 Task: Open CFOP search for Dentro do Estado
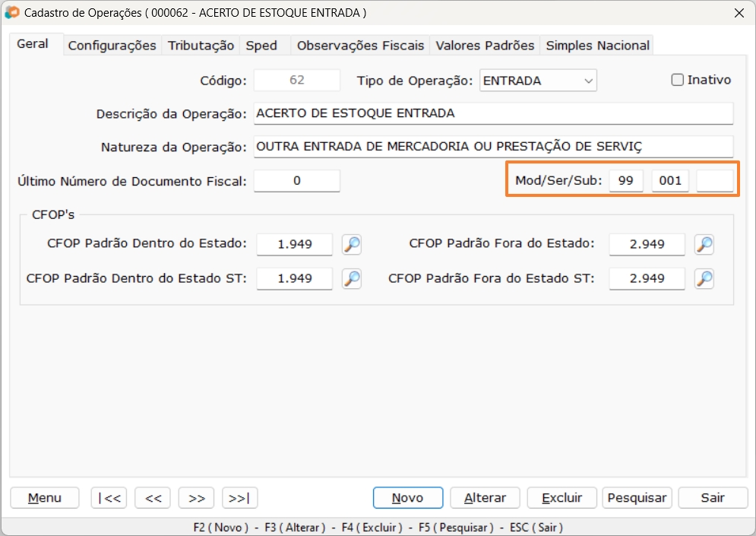[351, 244]
